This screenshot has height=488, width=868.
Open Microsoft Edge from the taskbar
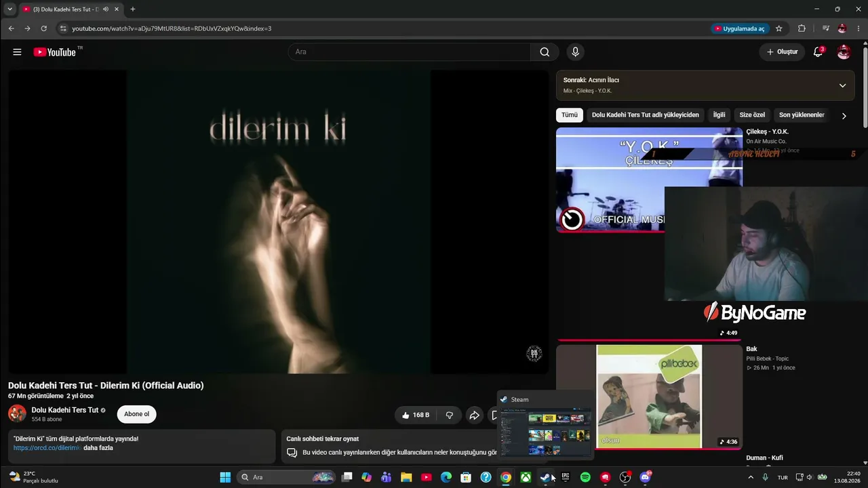pos(446,477)
